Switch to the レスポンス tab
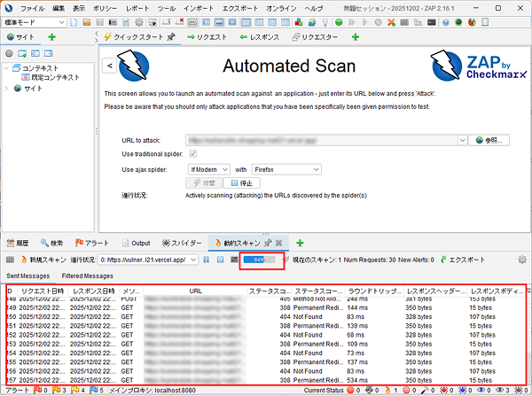532x396 pixels. point(260,37)
